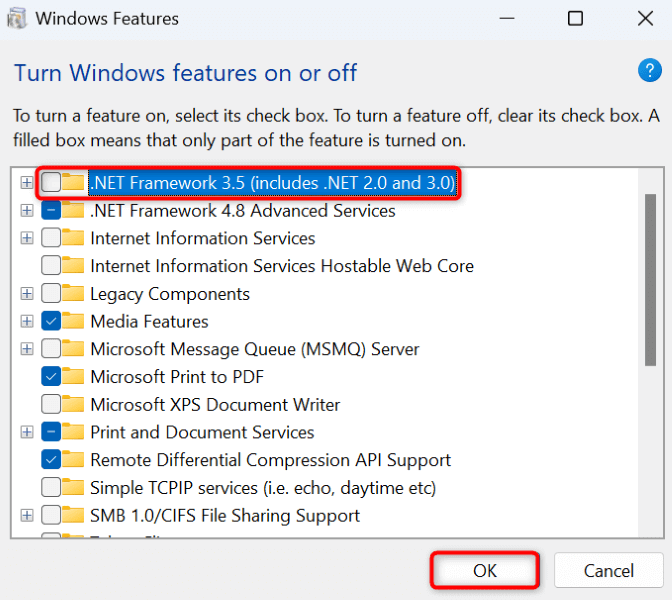Image resolution: width=672 pixels, height=600 pixels.
Task: Click the Print and Document Services folder icon
Action: click(x=73, y=433)
